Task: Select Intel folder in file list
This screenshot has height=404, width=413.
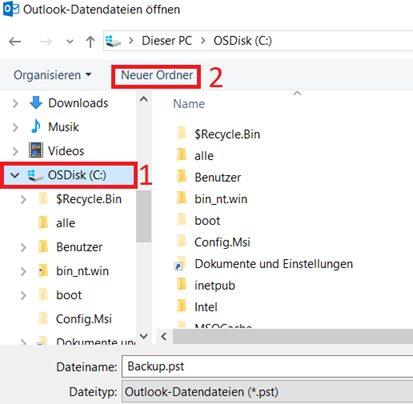Action: [x=206, y=307]
